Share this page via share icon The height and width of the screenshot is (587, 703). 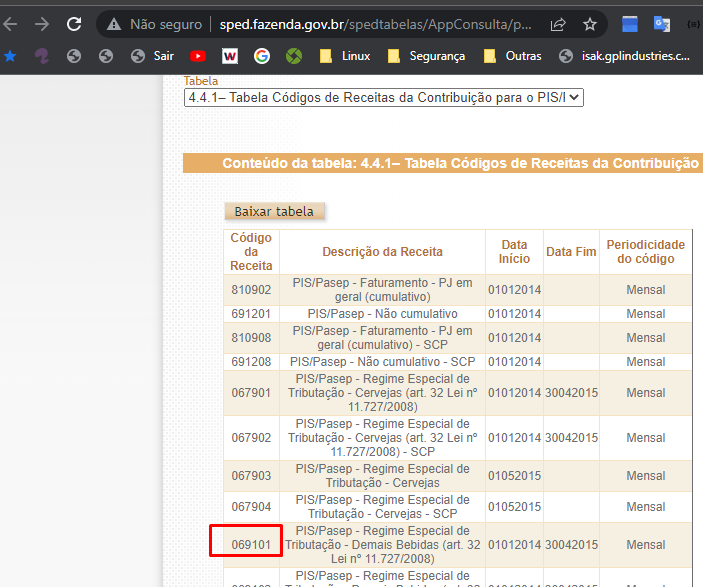pos(558,24)
